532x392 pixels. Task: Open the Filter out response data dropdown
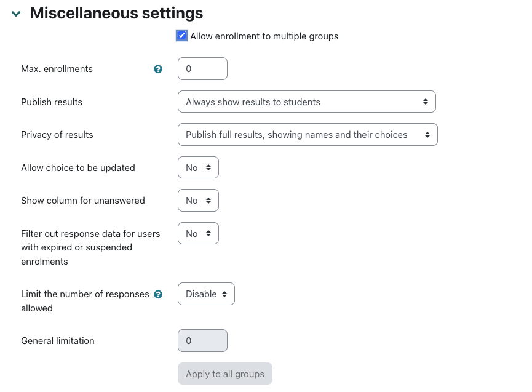198,234
